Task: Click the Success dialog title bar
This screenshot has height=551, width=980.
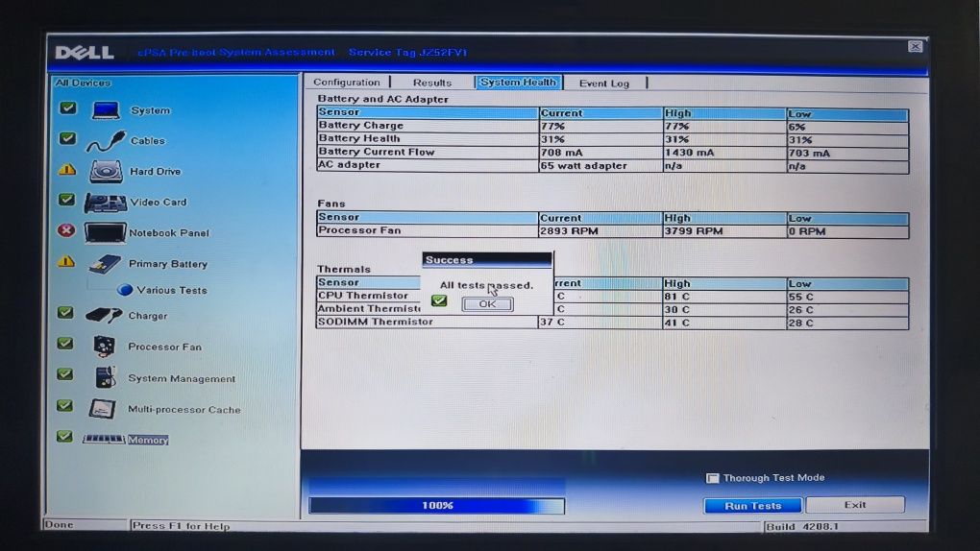Action: (487, 259)
